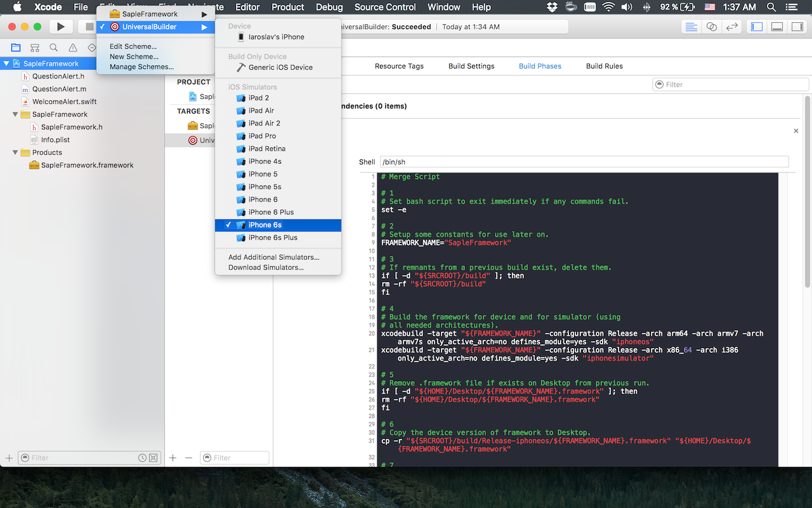
Task: Open the battery status menu
Action: coord(677,7)
